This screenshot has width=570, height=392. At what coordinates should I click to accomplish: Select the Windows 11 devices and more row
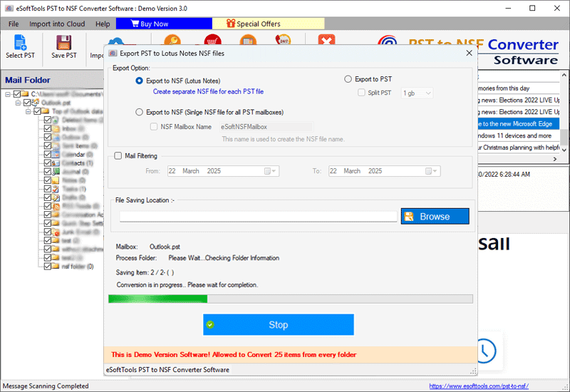click(x=519, y=135)
